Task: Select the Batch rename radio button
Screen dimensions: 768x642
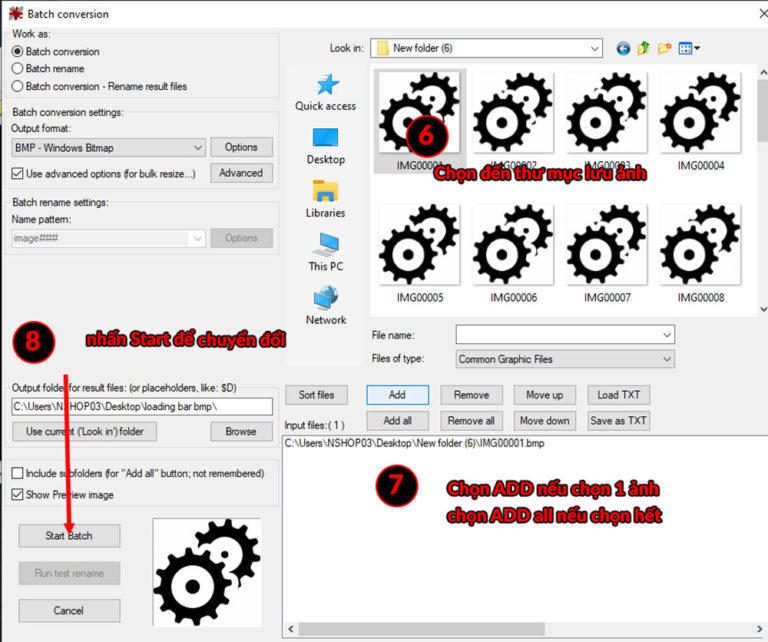Action: 17,69
